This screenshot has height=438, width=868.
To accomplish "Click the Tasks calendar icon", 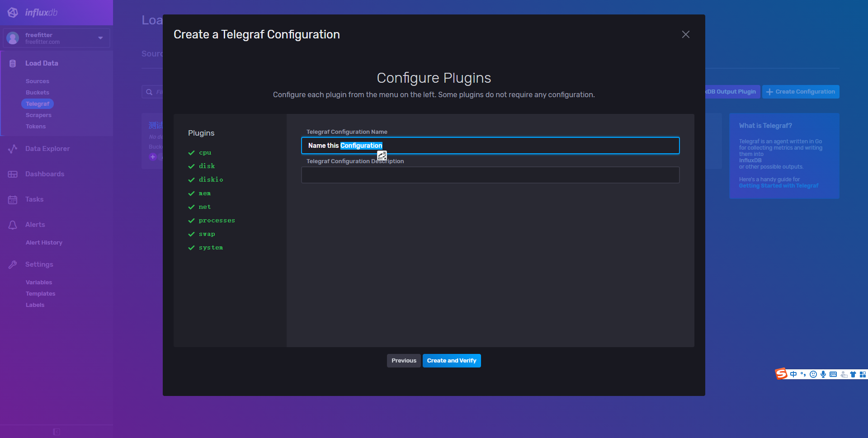I will (x=13, y=199).
